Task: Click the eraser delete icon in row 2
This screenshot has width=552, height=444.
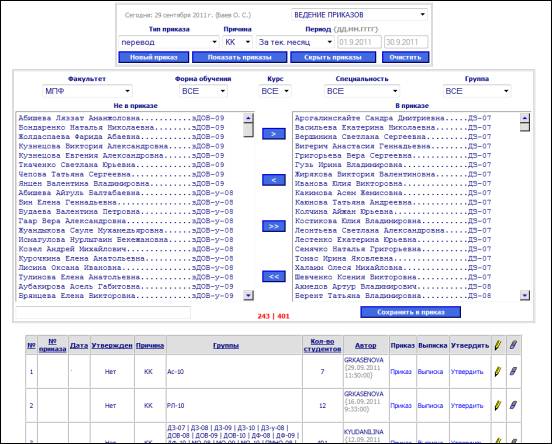Action: 513,405
